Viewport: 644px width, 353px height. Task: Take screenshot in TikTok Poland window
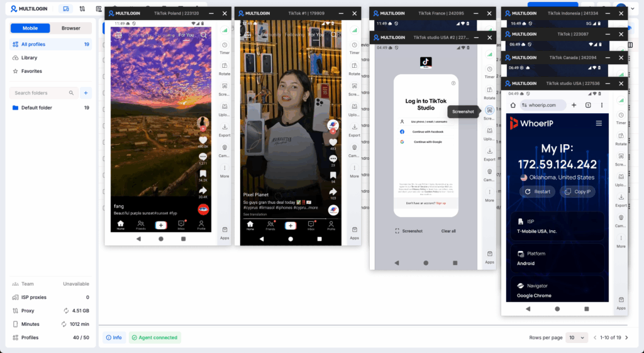(x=225, y=89)
